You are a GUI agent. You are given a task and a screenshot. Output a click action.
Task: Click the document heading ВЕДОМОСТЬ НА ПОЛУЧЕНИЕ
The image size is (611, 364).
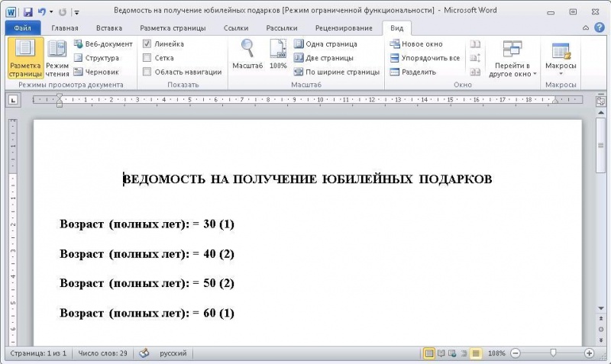[220, 179]
